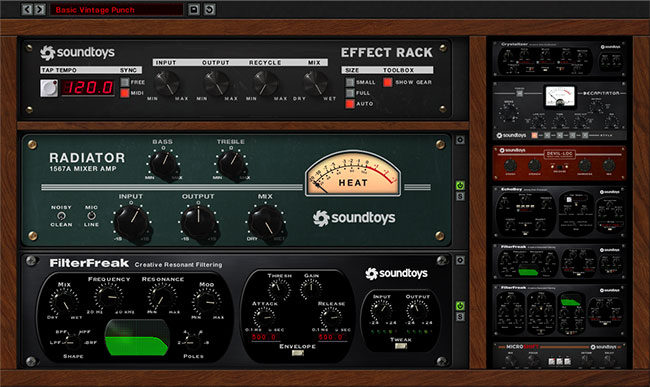Add FilterFreak thumbnail just below EchoBoy
The width and height of the screenshot is (650, 387).
[x=559, y=261]
